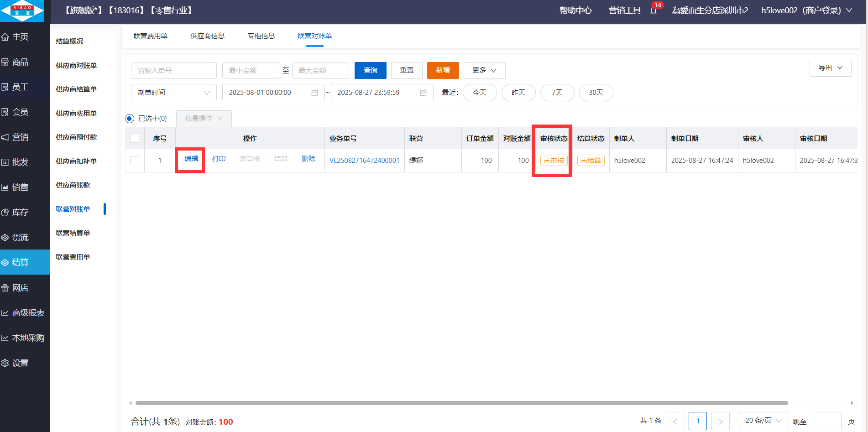Expand the 制单时间 dropdown
The image size is (868, 432).
(x=173, y=93)
